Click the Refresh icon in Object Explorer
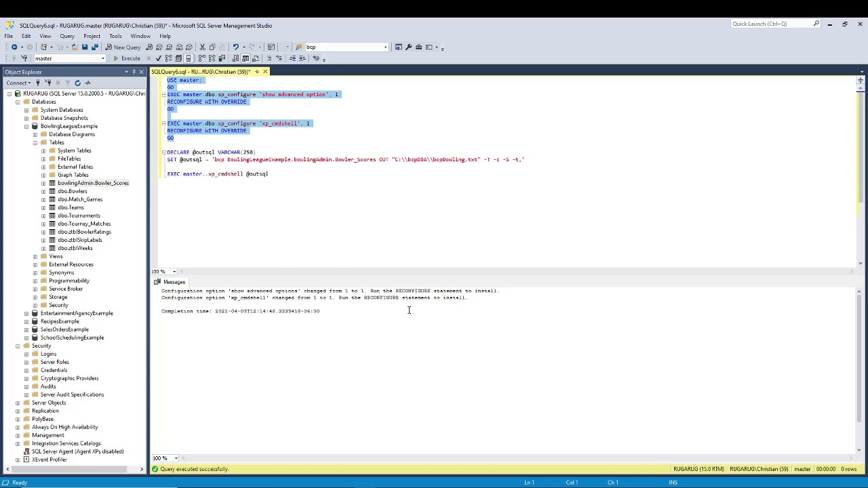 click(77, 83)
